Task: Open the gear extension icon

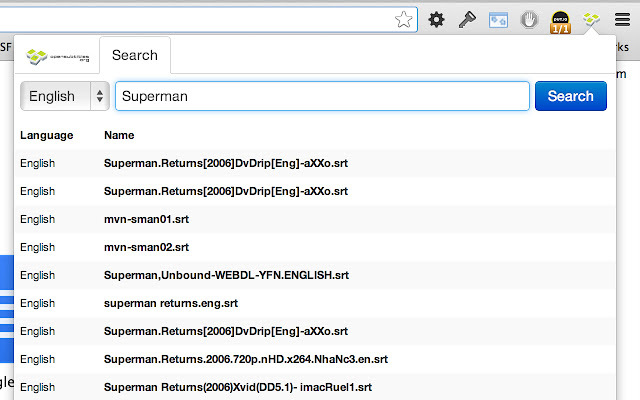Action: 436,19
